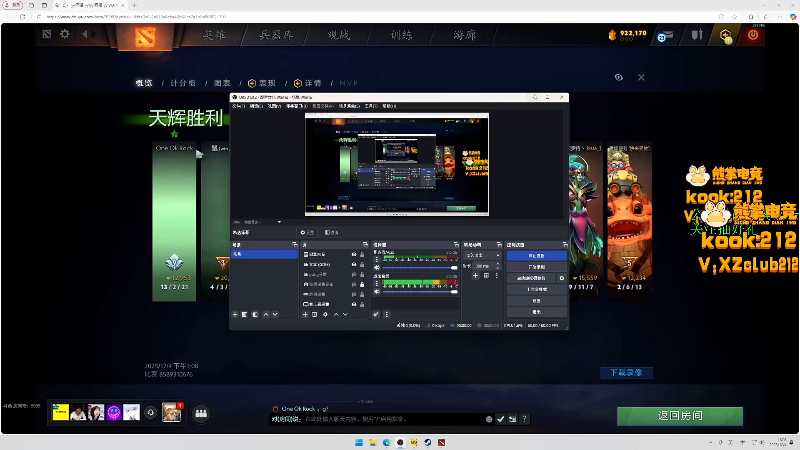
Task: Open the OBS transition type dropdown
Action: point(482,255)
